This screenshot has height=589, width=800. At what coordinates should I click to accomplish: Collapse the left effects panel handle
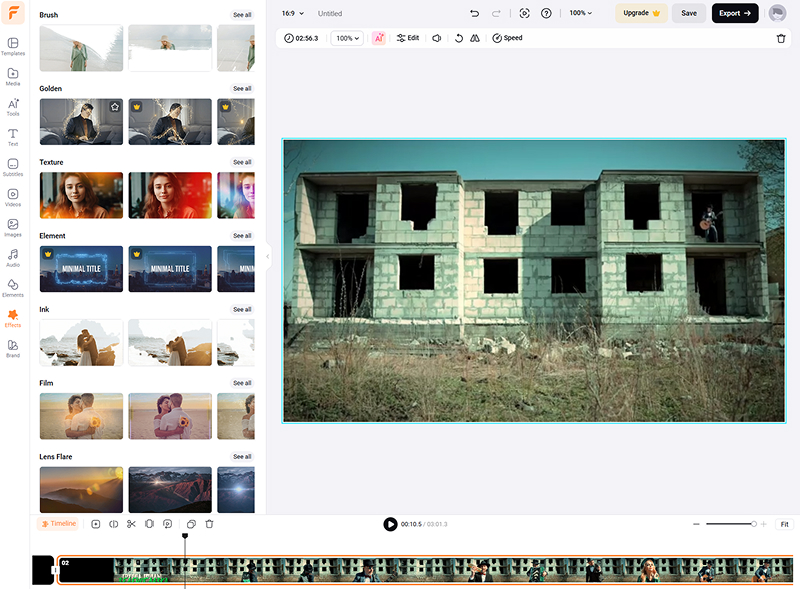pos(267,257)
